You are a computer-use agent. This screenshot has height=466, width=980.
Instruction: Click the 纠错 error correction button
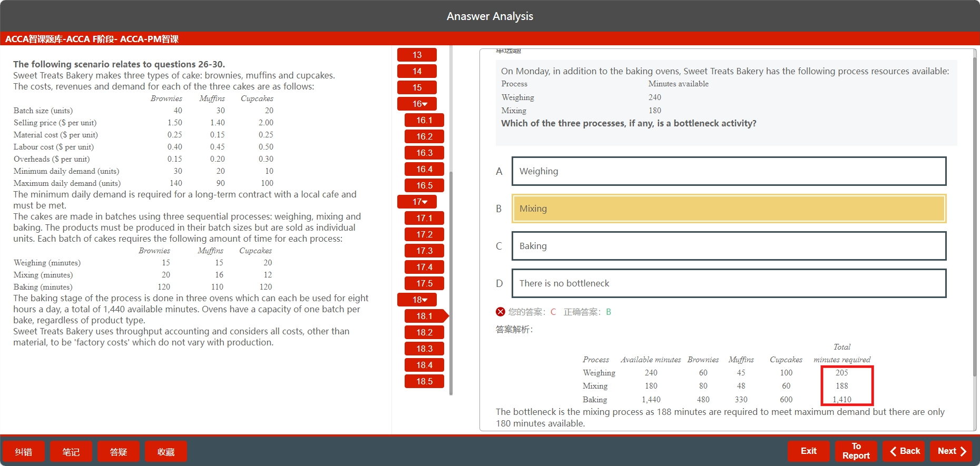tap(24, 452)
